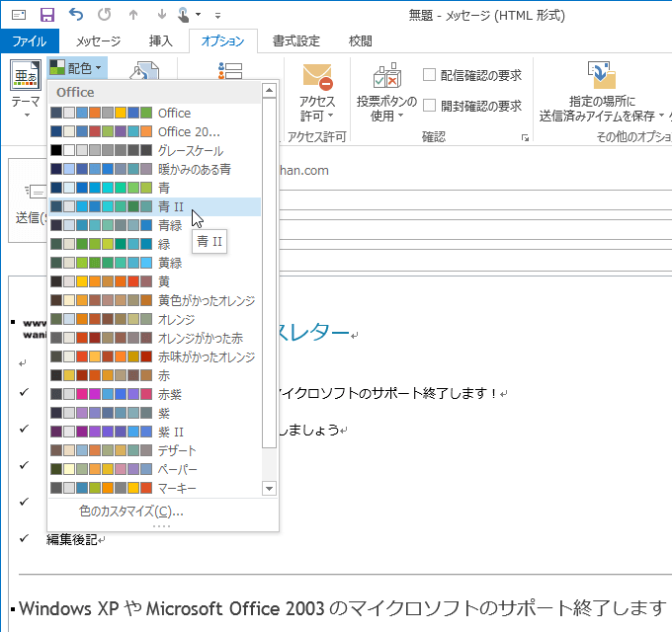Switch to the 校閲 tab
This screenshot has height=632, width=672.
(x=361, y=41)
